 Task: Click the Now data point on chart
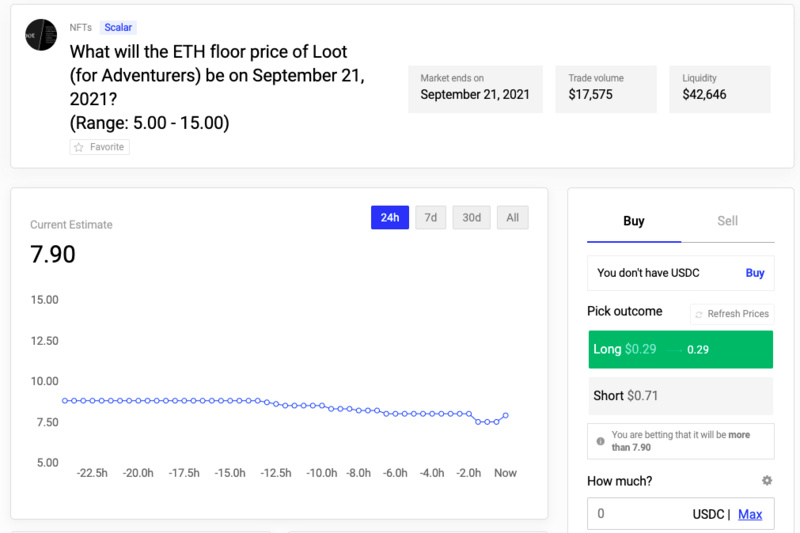tap(506, 415)
